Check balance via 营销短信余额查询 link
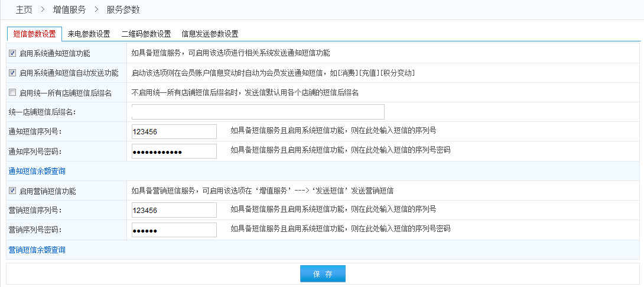The width and height of the screenshot is (644, 287). pos(37,250)
